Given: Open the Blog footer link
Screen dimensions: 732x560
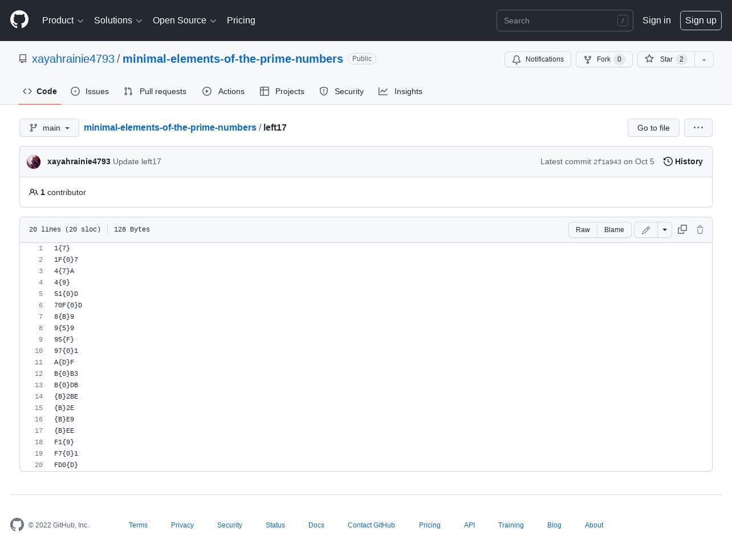Looking at the screenshot, I should tap(554, 525).
